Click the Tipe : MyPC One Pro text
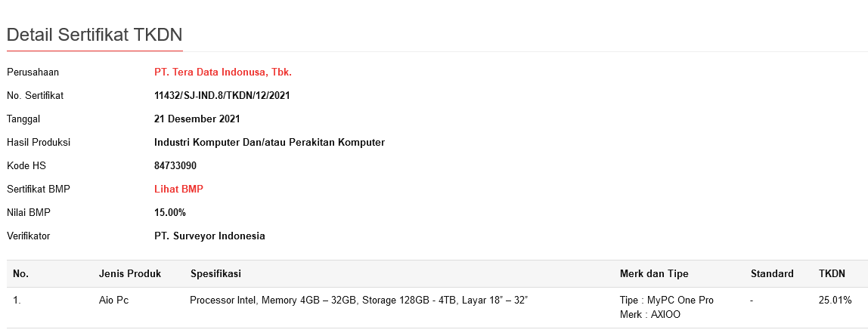 [x=666, y=301]
